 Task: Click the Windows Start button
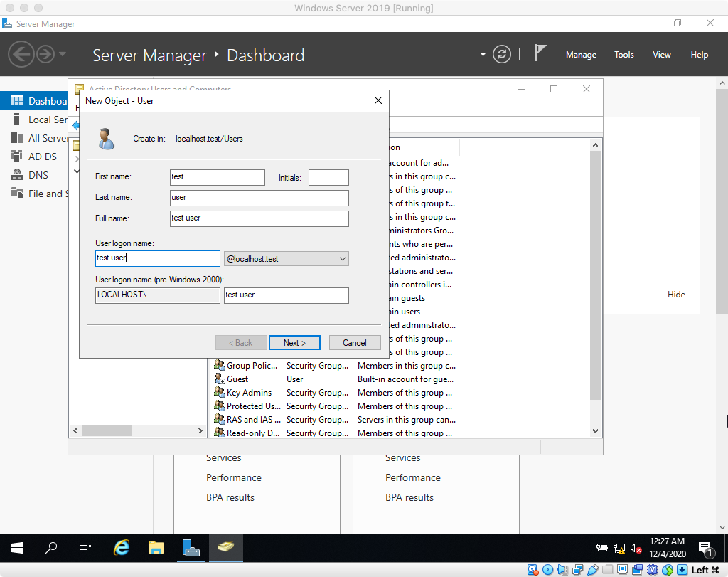pyautogui.click(x=17, y=548)
